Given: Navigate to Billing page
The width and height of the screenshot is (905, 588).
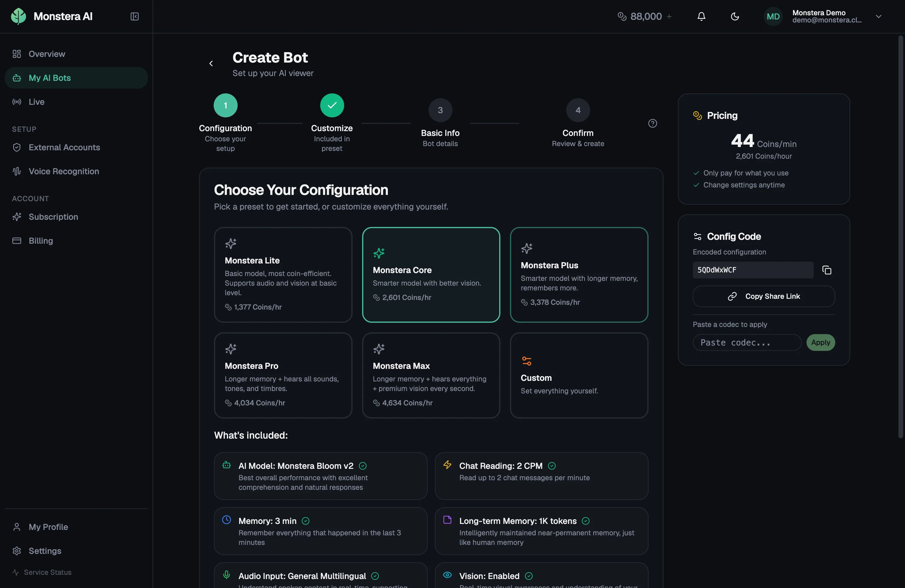Looking at the screenshot, I should click(x=41, y=241).
